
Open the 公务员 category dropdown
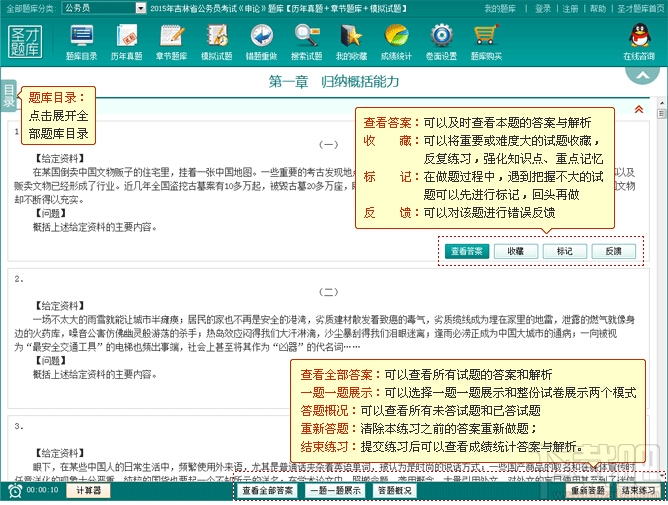point(104,8)
